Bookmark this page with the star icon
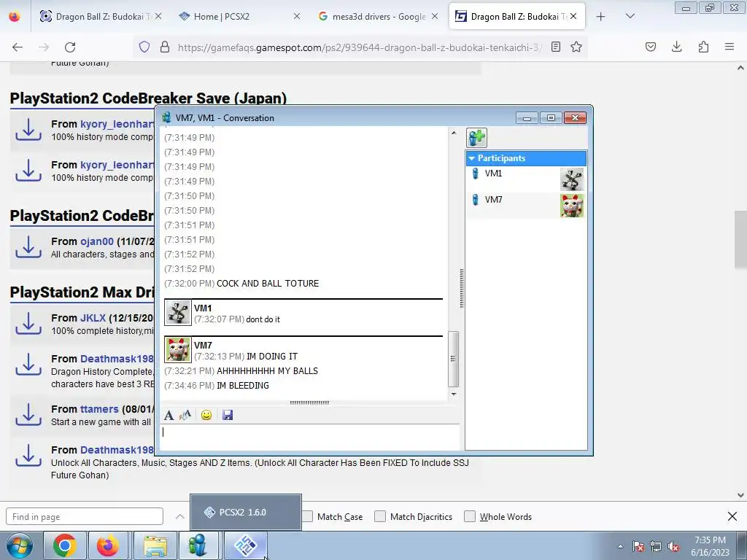The image size is (747, 560). (x=576, y=47)
